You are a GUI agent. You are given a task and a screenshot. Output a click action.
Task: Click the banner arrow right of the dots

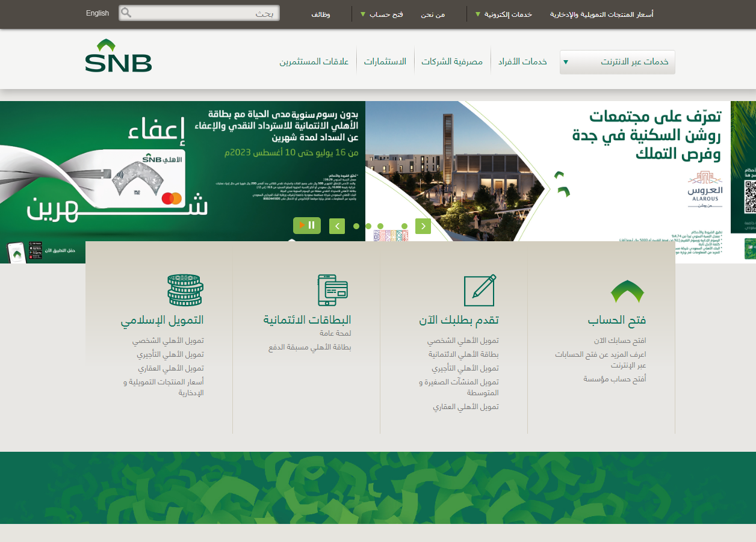423,226
